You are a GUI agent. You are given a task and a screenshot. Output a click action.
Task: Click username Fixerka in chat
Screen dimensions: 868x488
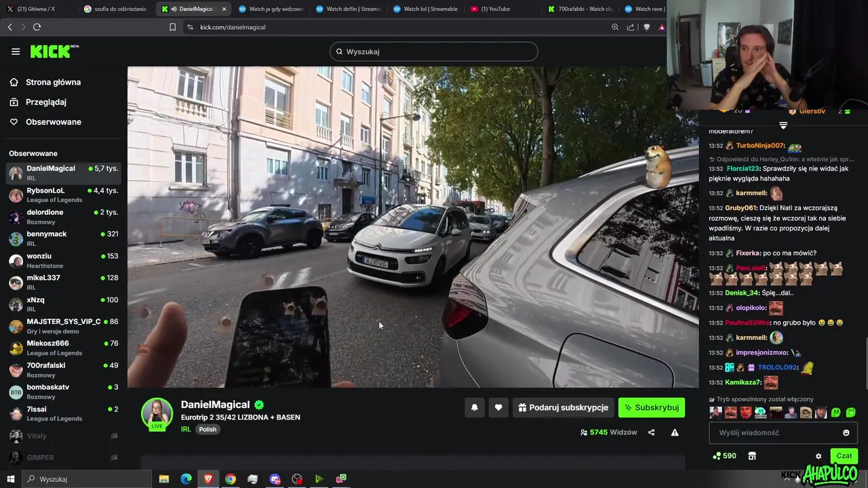click(x=749, y=253)
